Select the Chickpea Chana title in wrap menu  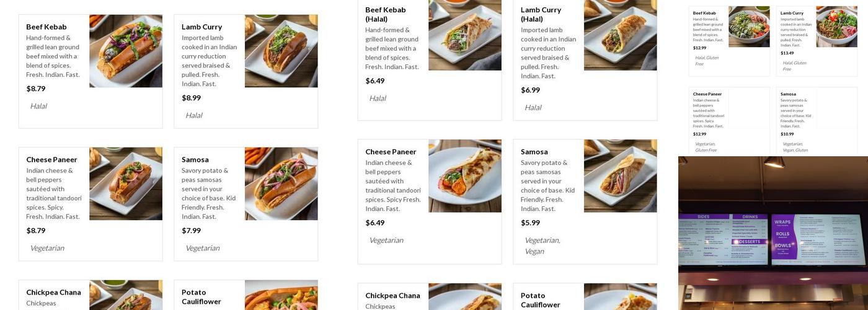click(x=392, y=296)
